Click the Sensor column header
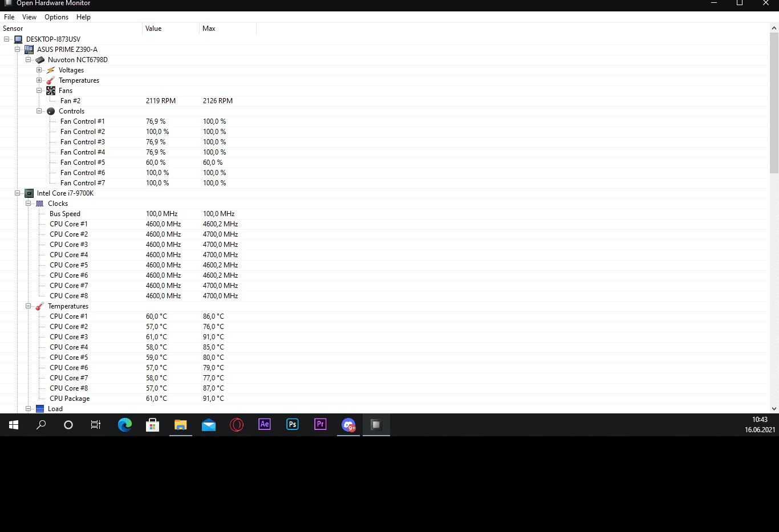779x532 pixels. click(71, 29)
